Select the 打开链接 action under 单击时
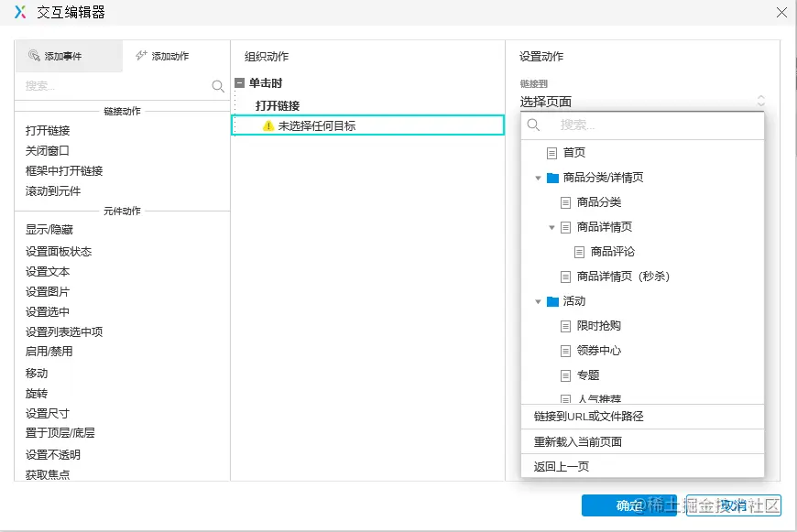Screen dimensions: 797x532 pyautogui.click(x=278, y=105)
